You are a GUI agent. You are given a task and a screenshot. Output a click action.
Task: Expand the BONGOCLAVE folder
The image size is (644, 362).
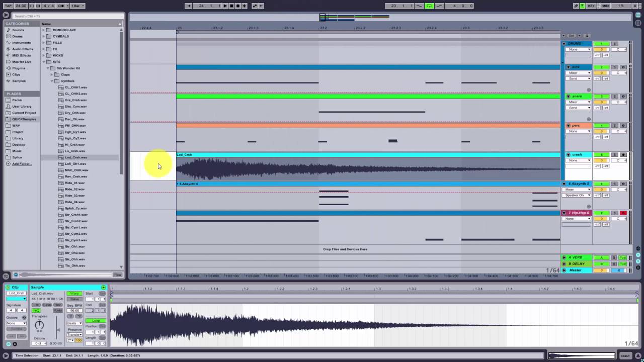pos(43,30)
